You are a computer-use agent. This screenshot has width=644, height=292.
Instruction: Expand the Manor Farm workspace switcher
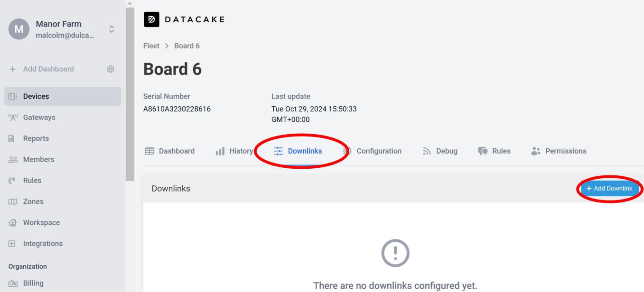click(x=112, y=29)
